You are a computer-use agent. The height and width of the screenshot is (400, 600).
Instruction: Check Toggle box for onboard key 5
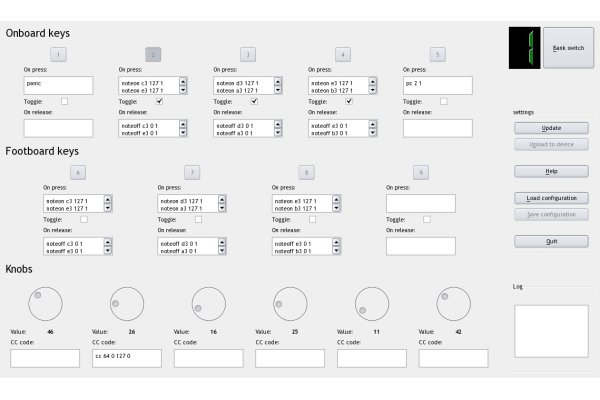click(444, 101)
